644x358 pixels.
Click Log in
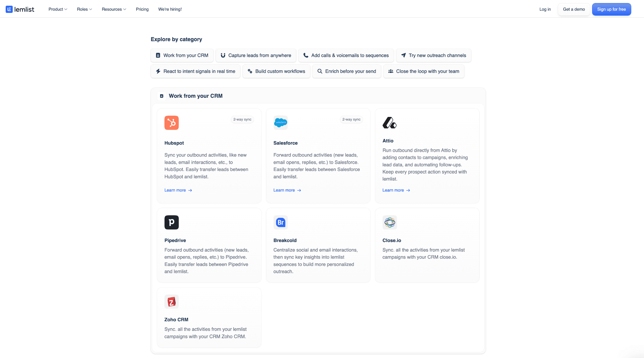point(545,9)
